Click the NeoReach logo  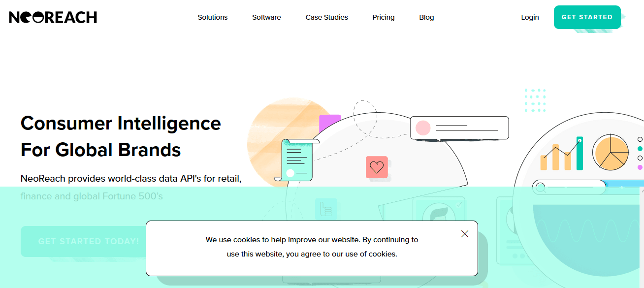pos(53,17)
